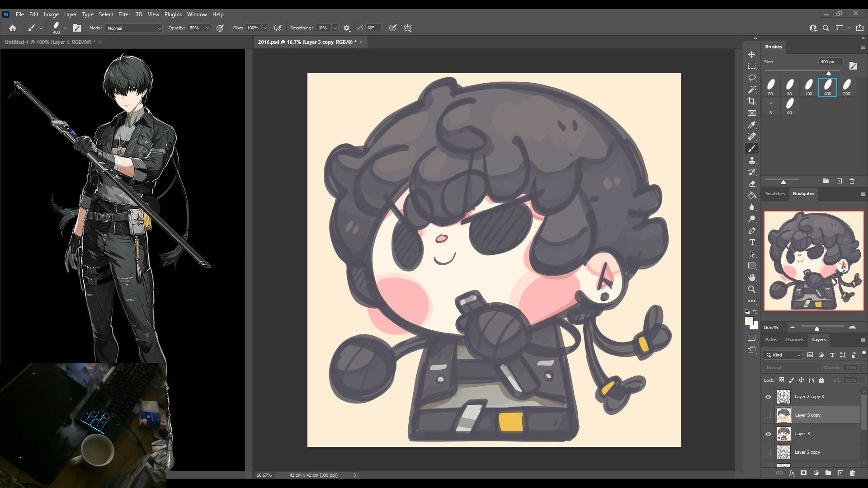Open Smoothing value dropdown arrow
The image size is (868, 488).
tap(335, 28)
